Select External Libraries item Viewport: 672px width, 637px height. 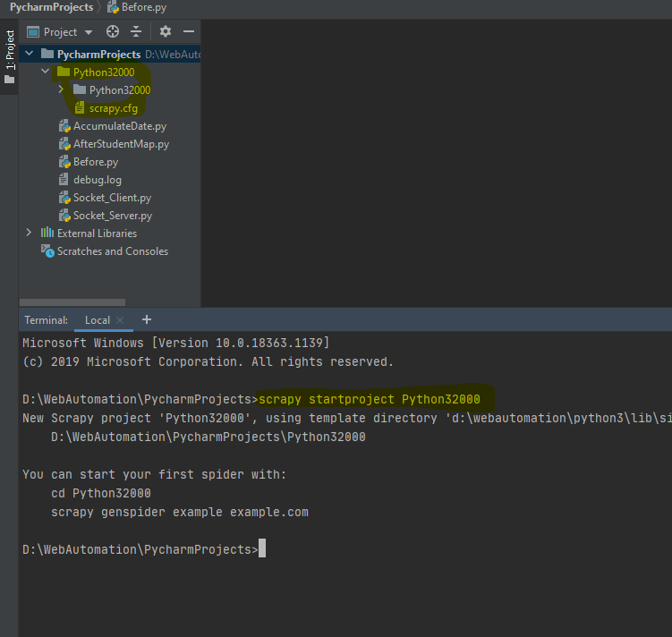(97, 234)
